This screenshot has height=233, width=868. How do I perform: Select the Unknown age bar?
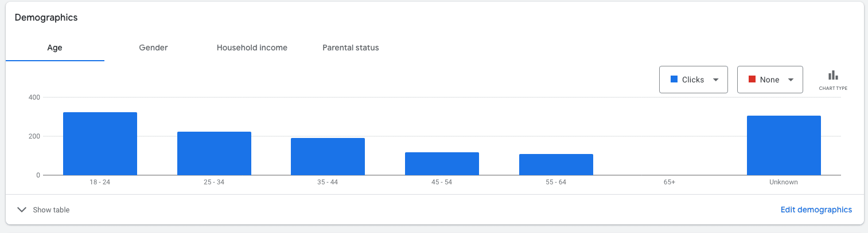[x=784, y=145]
